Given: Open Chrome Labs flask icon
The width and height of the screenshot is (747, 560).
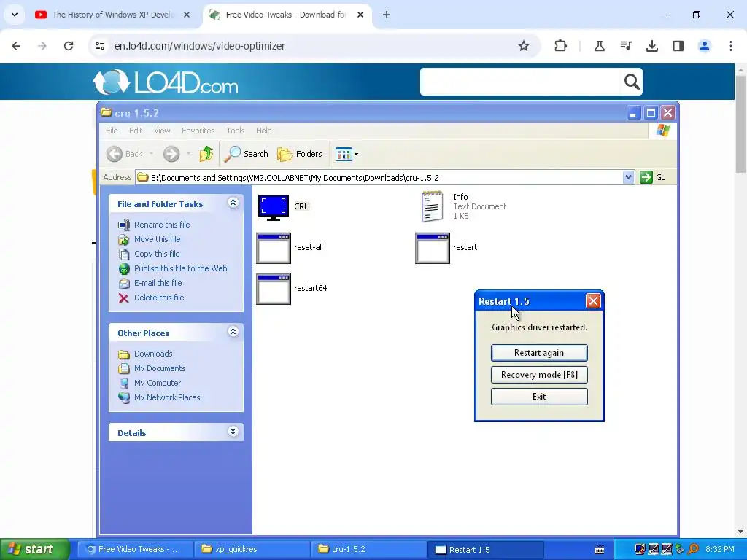Looking at the screenshot, I should [600, 46].
